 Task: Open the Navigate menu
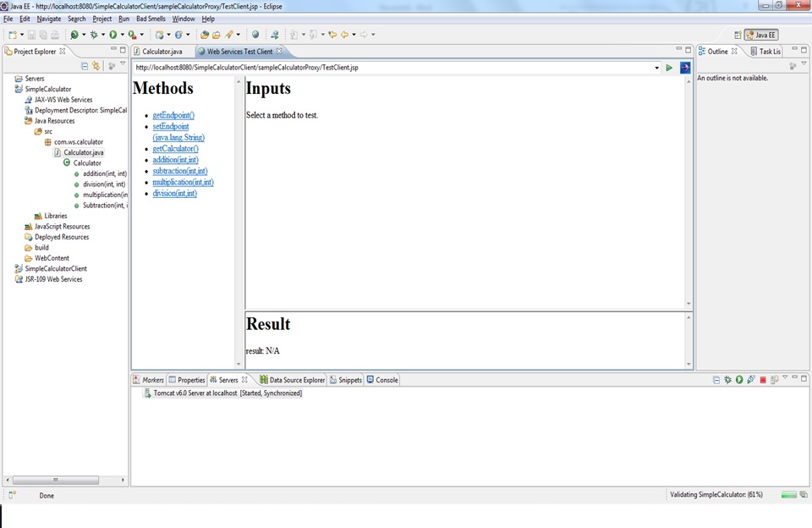pos(49,19)
